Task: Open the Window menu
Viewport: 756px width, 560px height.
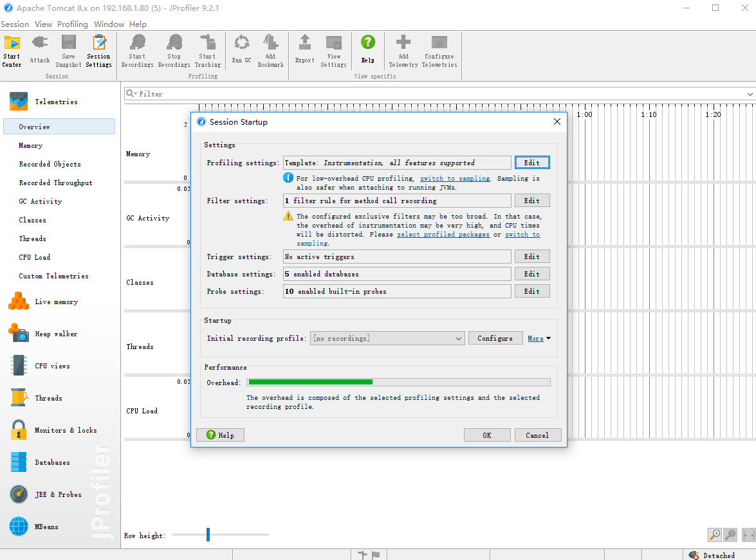Action: [x=109, y=24]
